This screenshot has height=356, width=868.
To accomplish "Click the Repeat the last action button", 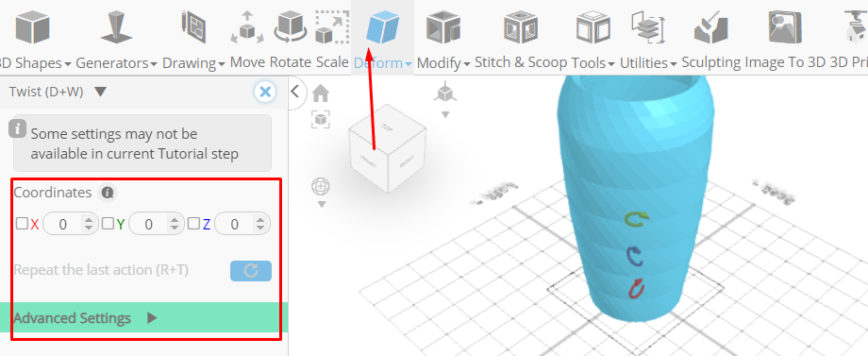I will [x=251, y=271].
